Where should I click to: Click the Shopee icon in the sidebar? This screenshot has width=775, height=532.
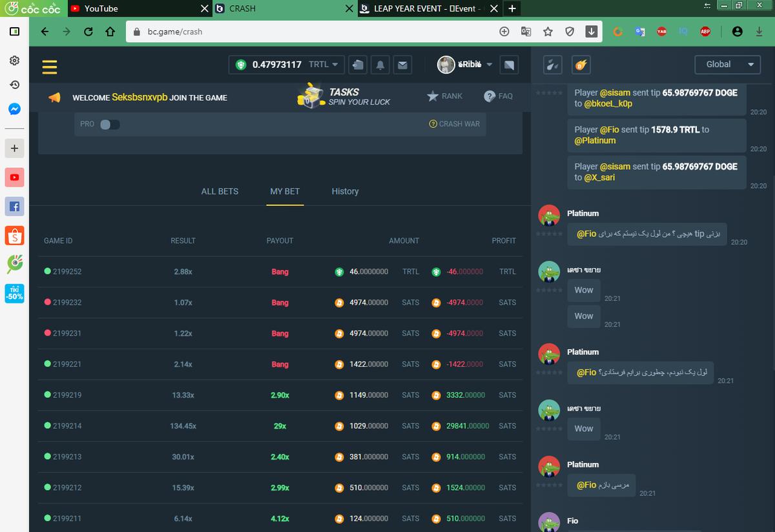[14, 236]
